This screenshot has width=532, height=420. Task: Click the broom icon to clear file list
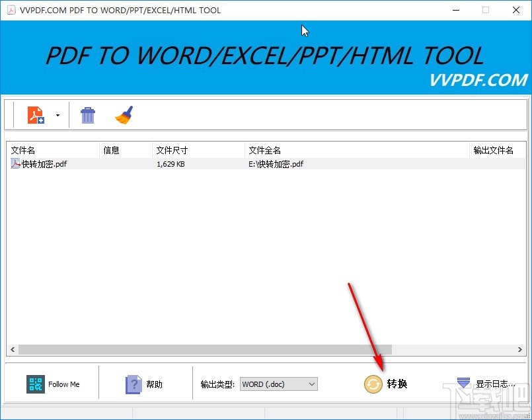(x=124, y=114)
